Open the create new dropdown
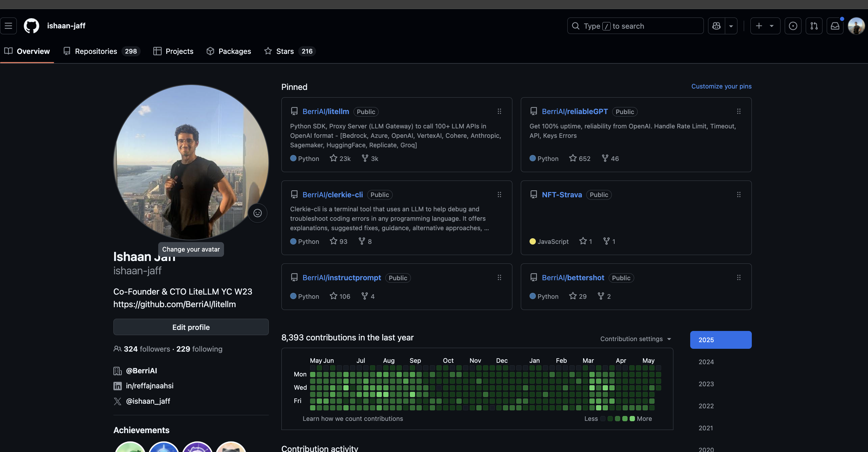 tap(765, 26)
